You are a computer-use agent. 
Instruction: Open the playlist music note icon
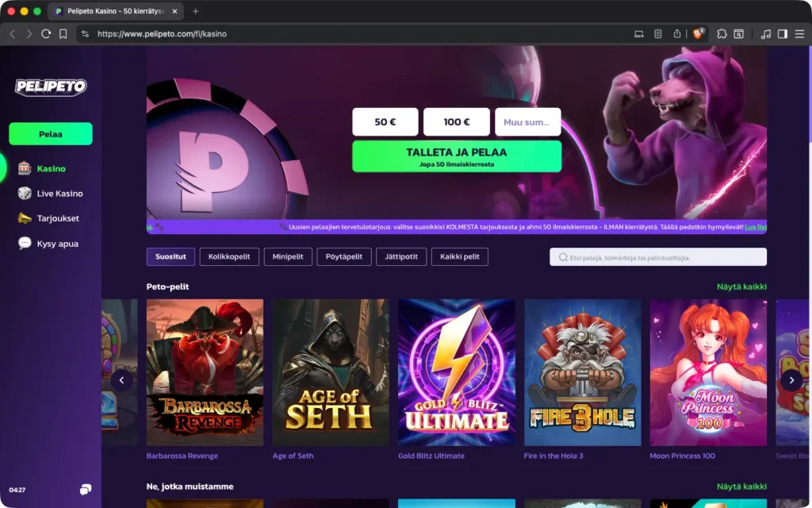click(765, 34)
